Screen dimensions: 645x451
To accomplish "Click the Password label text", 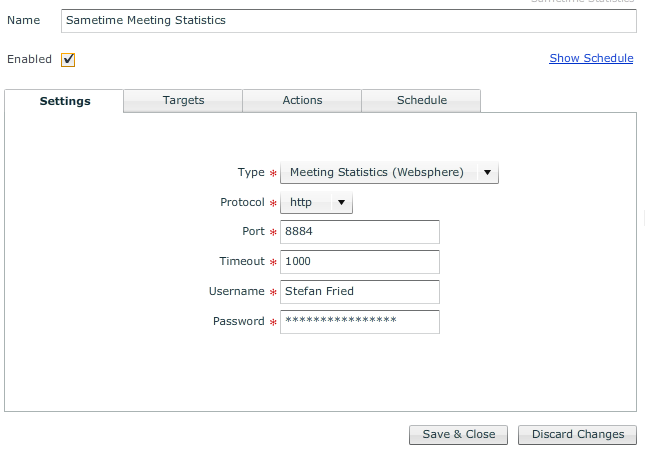I will pyautogui.click(x=238, y=322).
